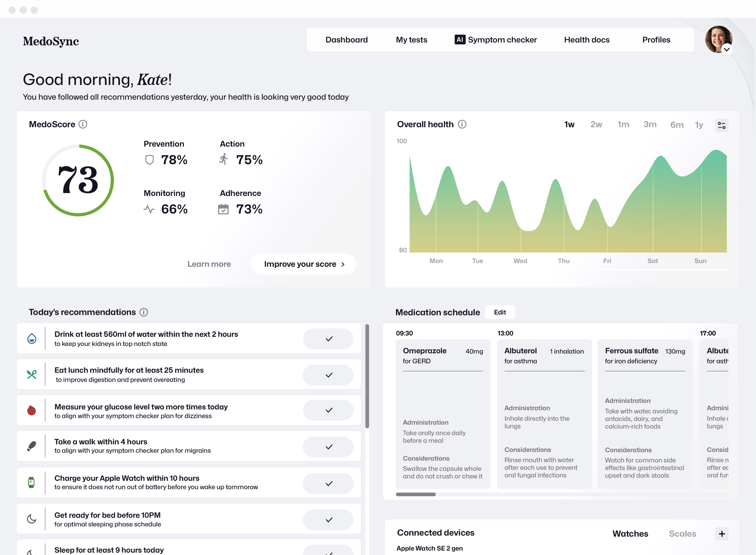Click the MedoScore info icon

tap(83, 124)
